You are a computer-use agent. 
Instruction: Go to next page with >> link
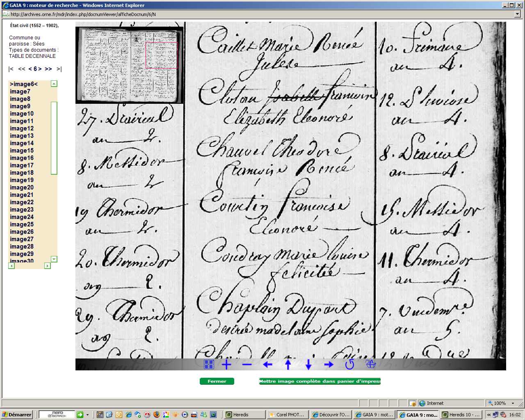(x=48, y=69)
